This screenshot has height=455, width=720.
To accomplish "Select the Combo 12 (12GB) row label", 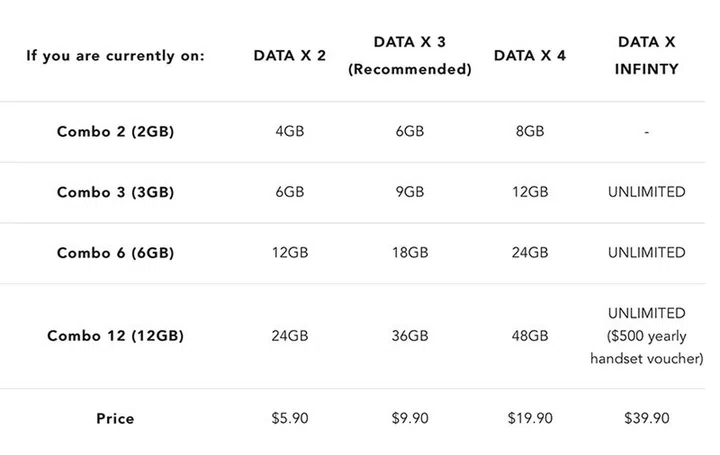I will [115, 336].
